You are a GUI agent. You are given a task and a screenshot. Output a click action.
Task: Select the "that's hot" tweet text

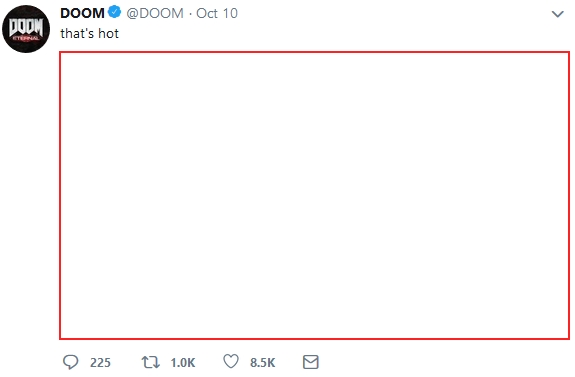[x=89, y=33]
